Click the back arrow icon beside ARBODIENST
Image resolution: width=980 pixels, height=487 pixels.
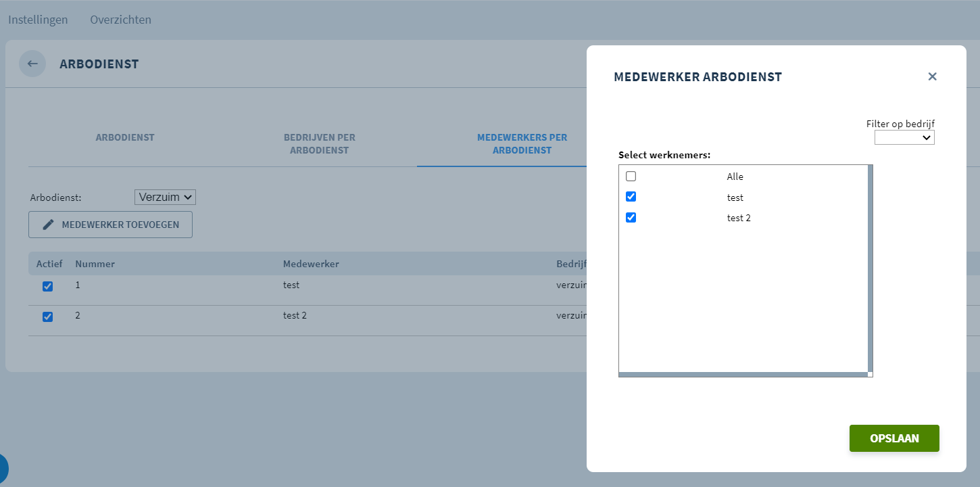(x=32, y=64)
